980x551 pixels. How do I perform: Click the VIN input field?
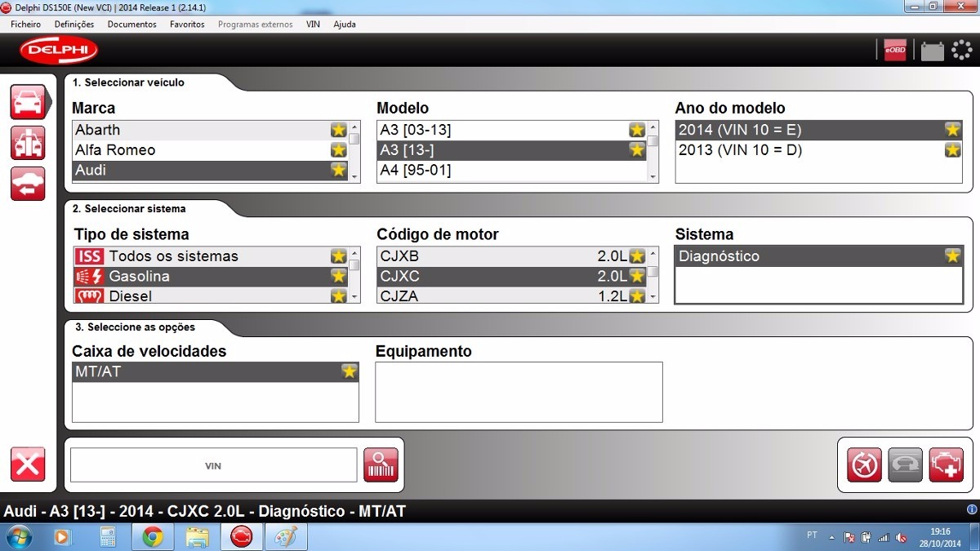[213, 465]
